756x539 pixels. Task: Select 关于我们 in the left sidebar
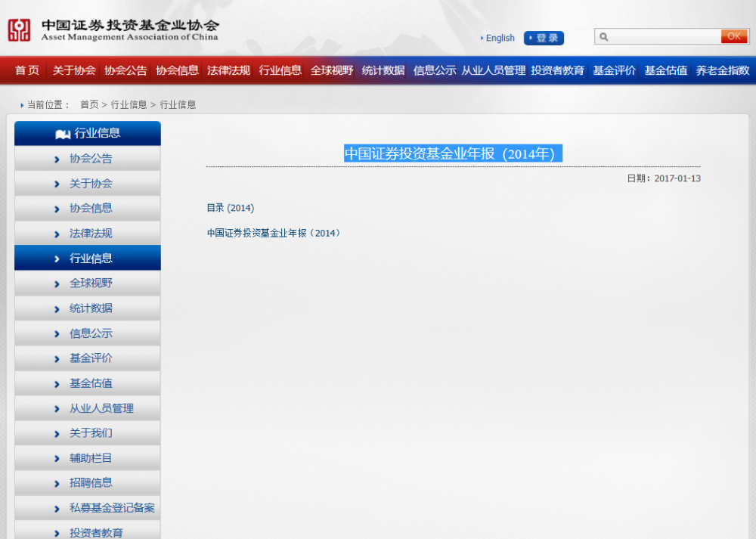click(x=88, y=433)
